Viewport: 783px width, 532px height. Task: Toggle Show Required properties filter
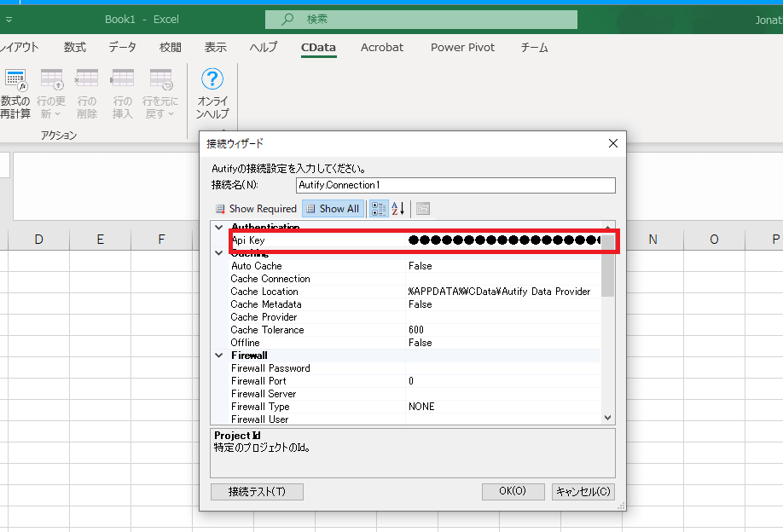(256, 209)
